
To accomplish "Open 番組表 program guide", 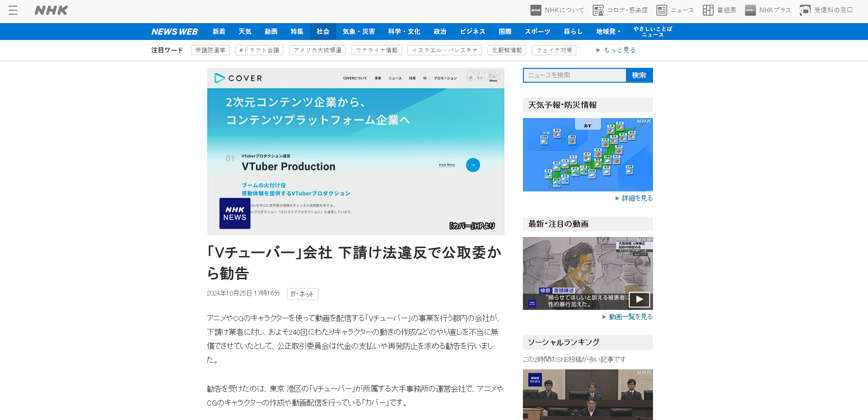I will [x=719, y=10].
